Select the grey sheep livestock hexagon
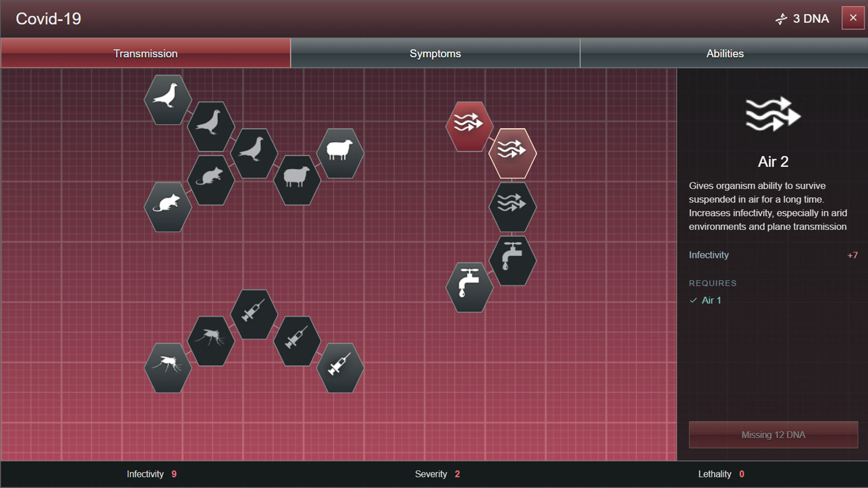The width and height of the screenshot is (868, 488). 297,180
